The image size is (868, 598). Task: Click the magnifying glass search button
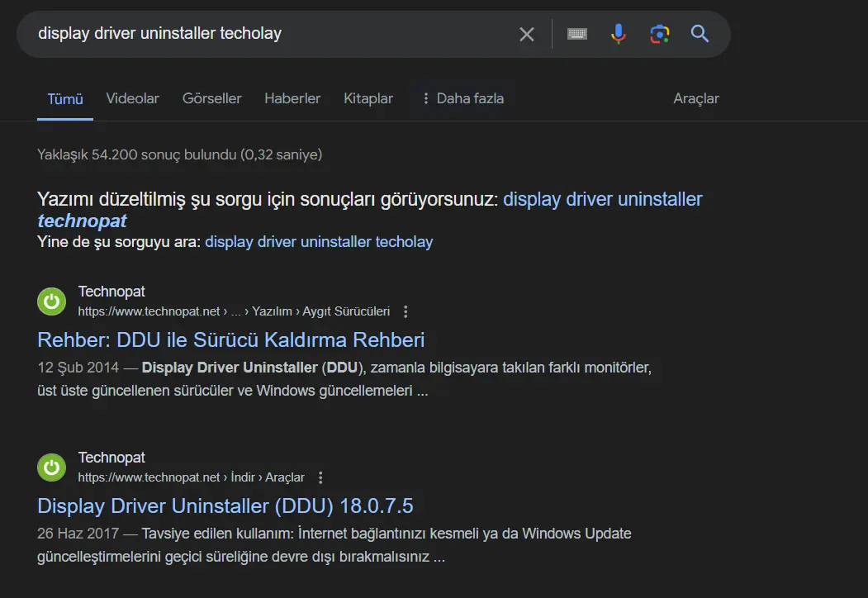700,34
